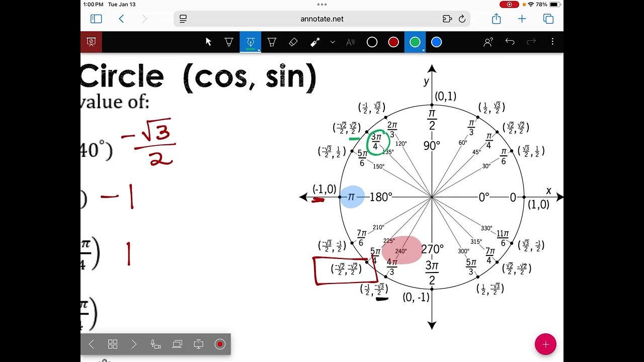Open the Safari share sheet
644x362 pixels.
coord(497,19)
